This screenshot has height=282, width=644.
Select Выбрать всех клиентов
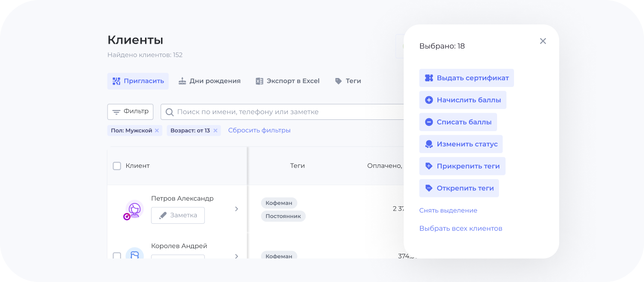(461, 228)
